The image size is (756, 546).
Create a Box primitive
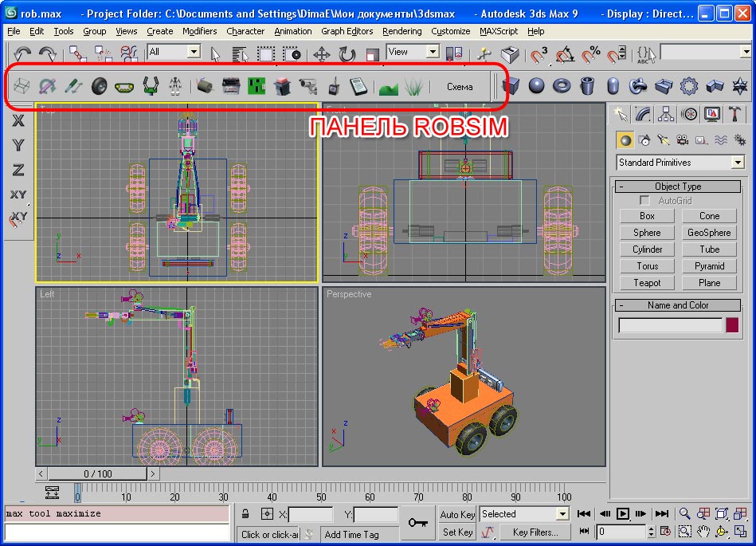pos(647,216)
